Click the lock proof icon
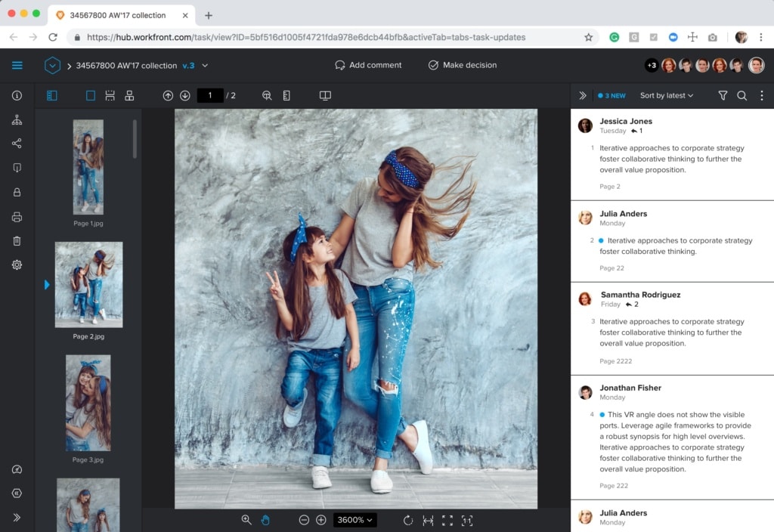Image resolution: width=774 pixels, height=532 pixels. pyautogui.click(x=17, y=192)
